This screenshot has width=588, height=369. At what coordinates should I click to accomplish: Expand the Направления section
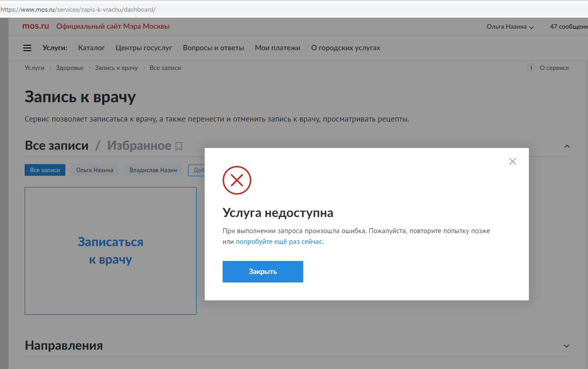click(x=567, y=345)
